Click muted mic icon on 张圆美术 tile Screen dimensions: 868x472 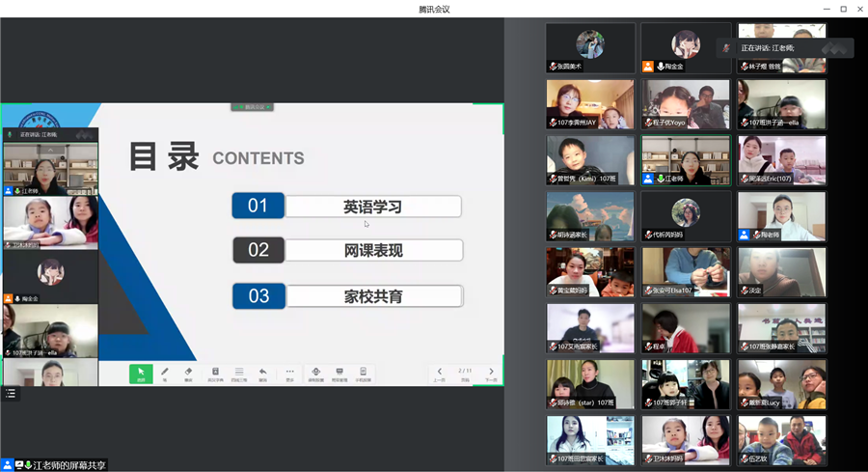tap(553, 67)
